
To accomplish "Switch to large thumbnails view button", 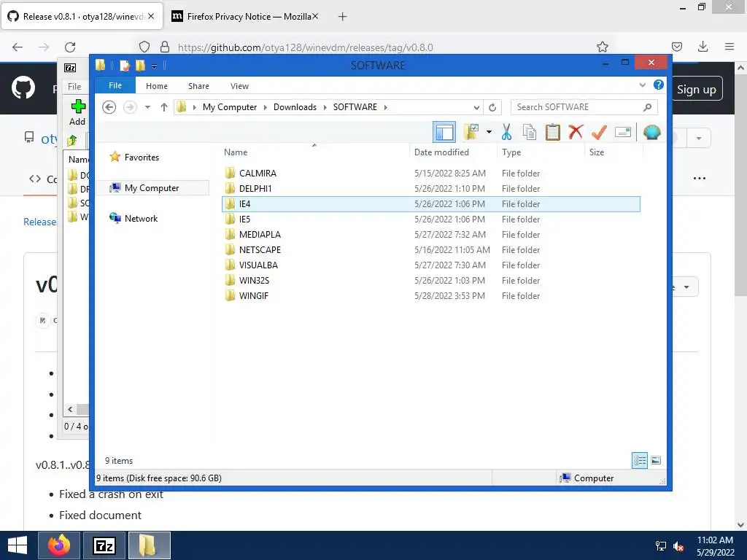I will pyautogui.click(x=656, y=460).
